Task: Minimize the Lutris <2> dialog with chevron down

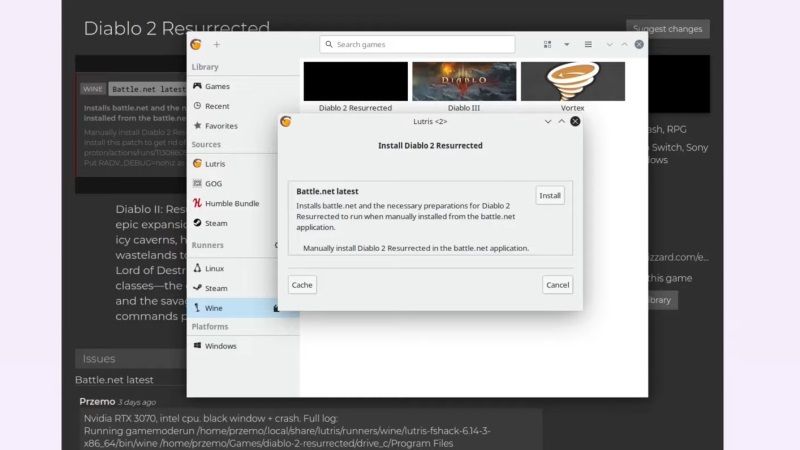Action: click(547, 121)
